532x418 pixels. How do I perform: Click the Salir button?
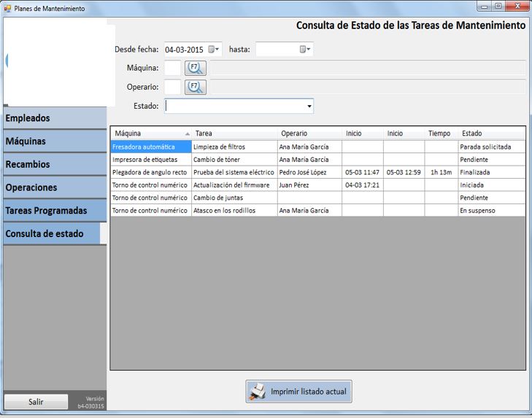click(36, 402)
